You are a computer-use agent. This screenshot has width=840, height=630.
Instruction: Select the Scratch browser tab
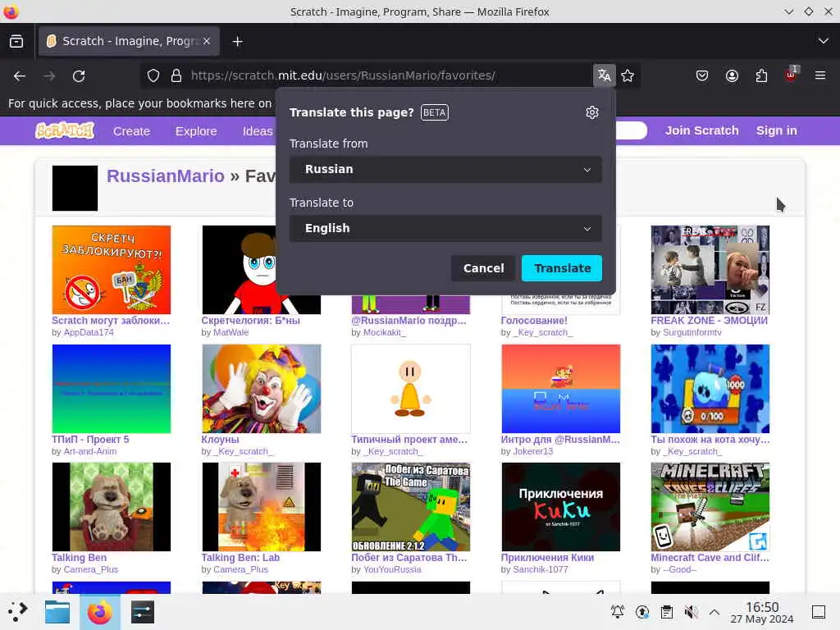pyautogui.click(x=129, y=41)
